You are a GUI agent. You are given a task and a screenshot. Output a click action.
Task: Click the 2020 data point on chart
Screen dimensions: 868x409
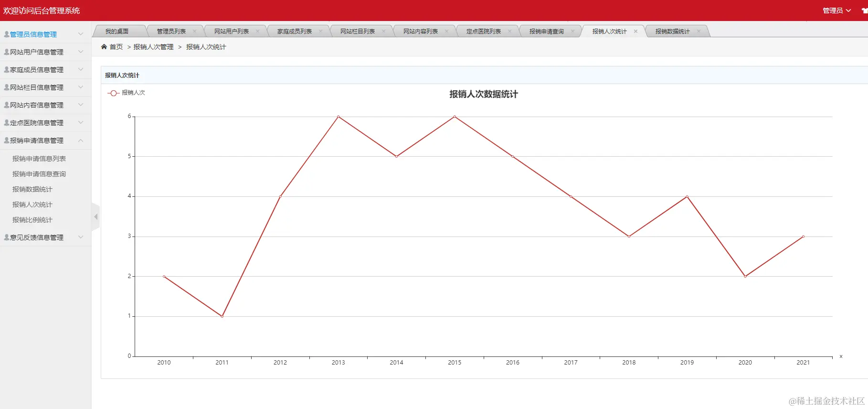pyautogui.click(x=745, y=276)
